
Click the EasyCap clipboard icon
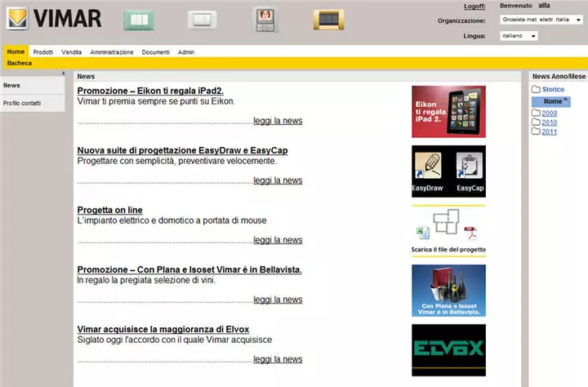click(469, 166)
